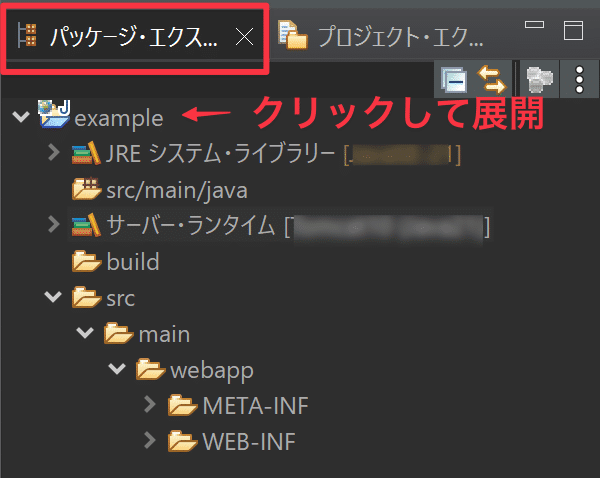This screenshot has height=478, width=600.
Task: Toggle Link with Editor icon
Action: [x=490, y=78]
